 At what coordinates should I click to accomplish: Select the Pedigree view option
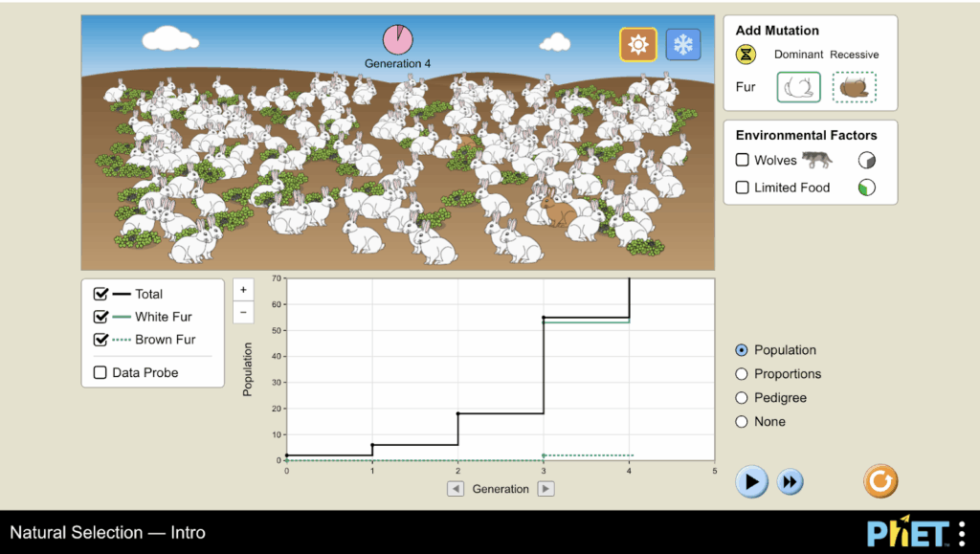click(x=742, y=398)
